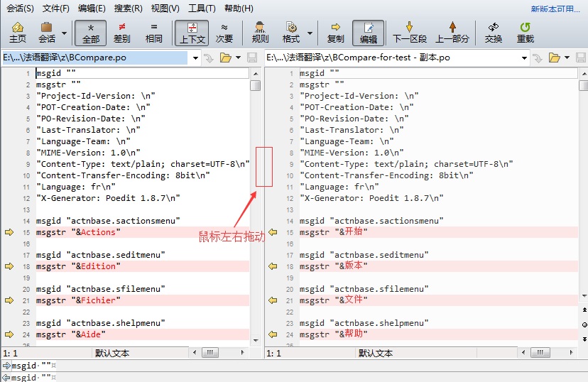Toggle the 相同 same-lines filter
This screenshot has width=588, height=382.
154,33
